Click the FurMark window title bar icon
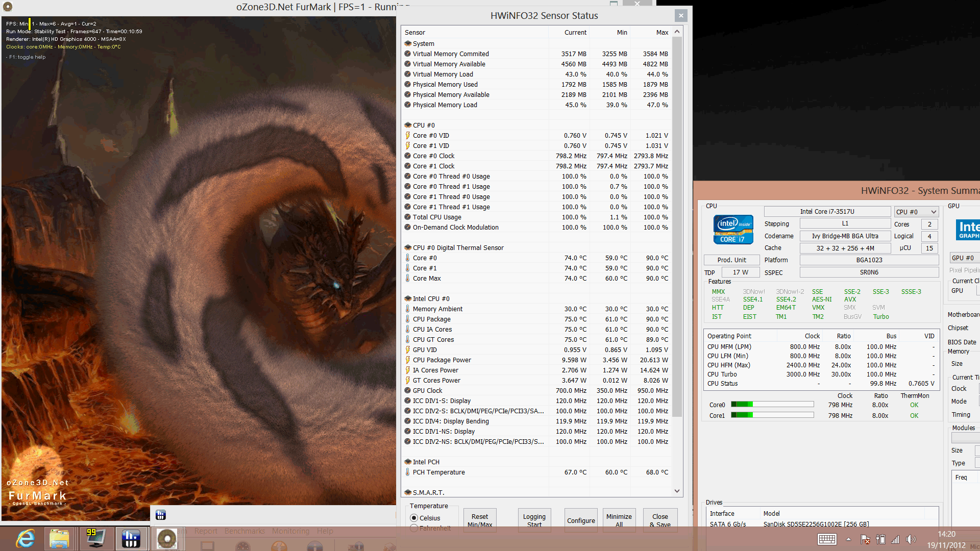980x551 pixels. click(x=8, y=7)
